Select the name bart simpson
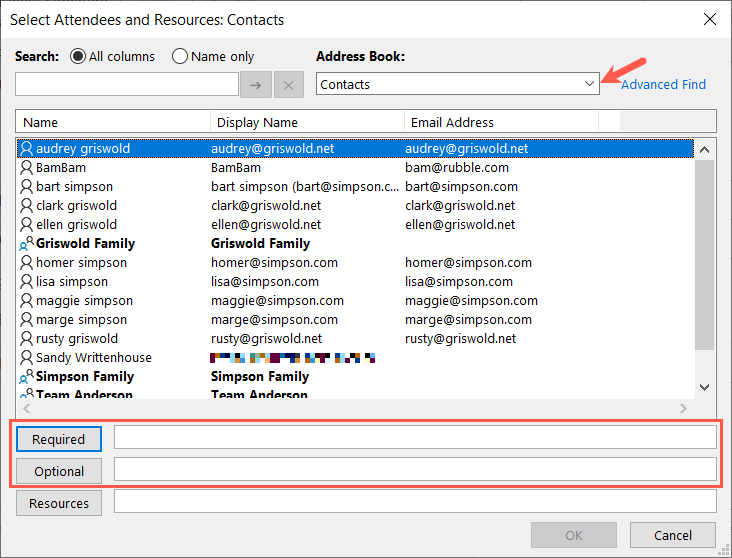Screen dimensions: 732x558 click(74, 187)
